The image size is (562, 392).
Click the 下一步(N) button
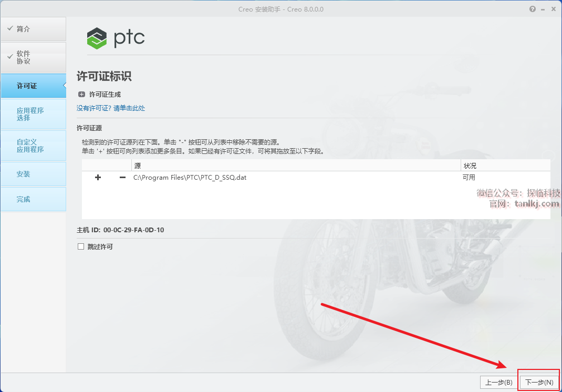click(x=539, y=383)
